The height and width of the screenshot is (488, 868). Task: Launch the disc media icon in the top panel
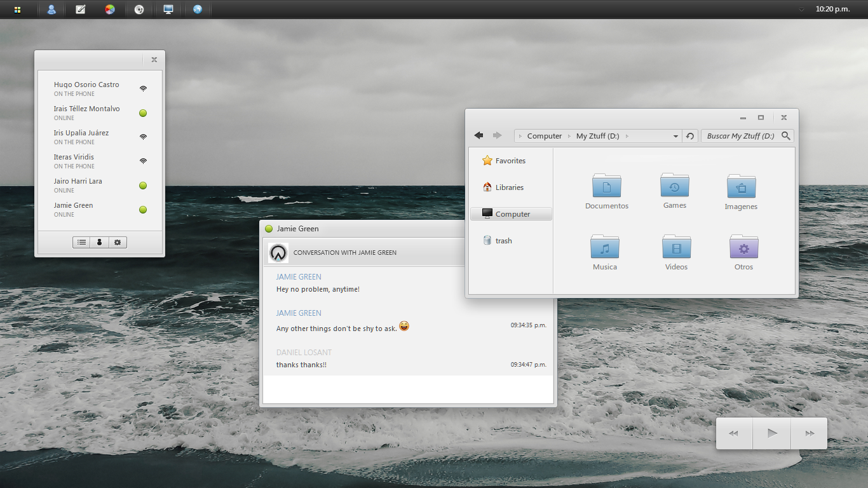(x=139, y=10)
